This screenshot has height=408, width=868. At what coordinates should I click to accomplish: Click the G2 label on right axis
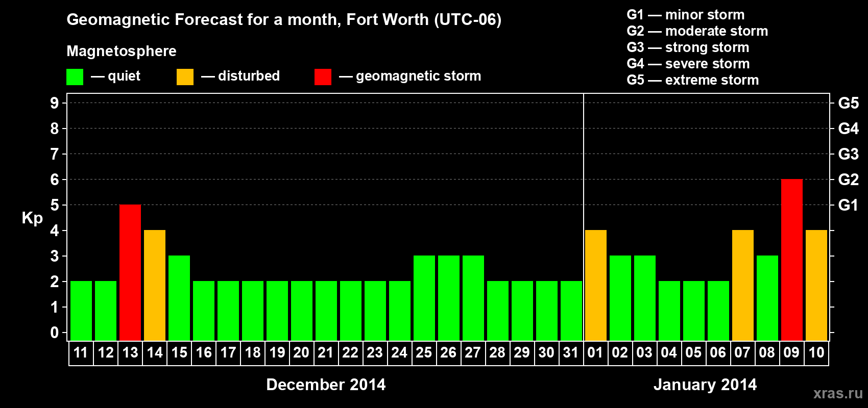tap(849, 180)
